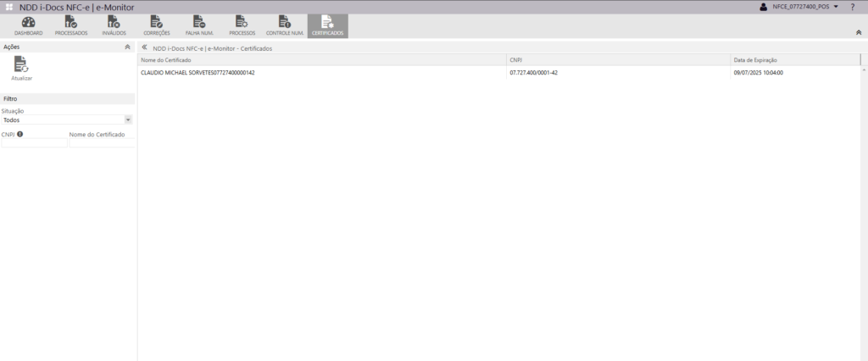Sort by Nome do Certificado column header

coord(322,60)
